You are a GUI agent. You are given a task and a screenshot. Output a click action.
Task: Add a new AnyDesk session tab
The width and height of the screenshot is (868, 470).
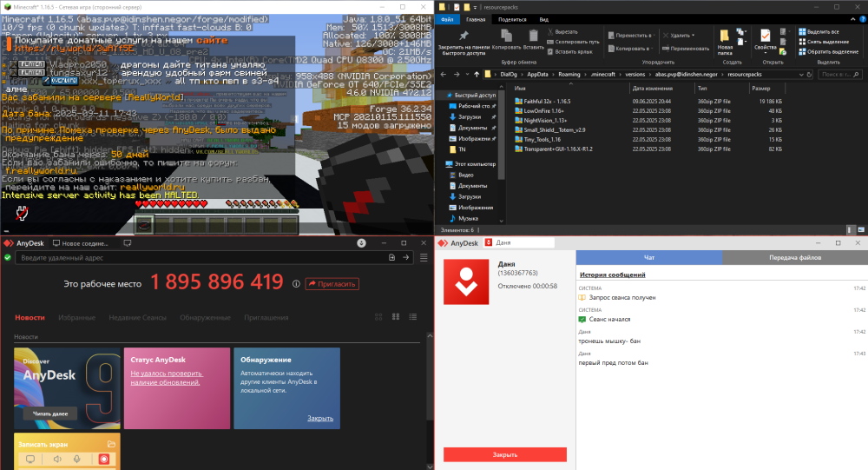coord(128,242)
